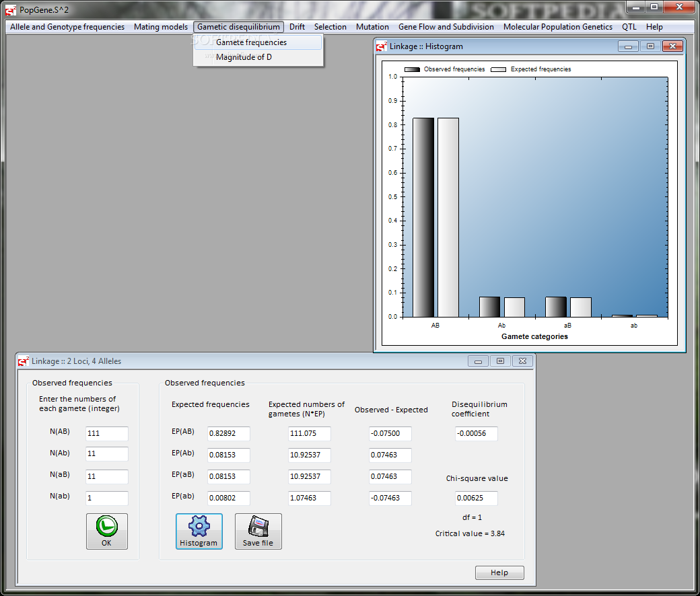Click Observed frequencies legend swatch
The height and width of the screenshot is (596, 700).
point(412,69)
